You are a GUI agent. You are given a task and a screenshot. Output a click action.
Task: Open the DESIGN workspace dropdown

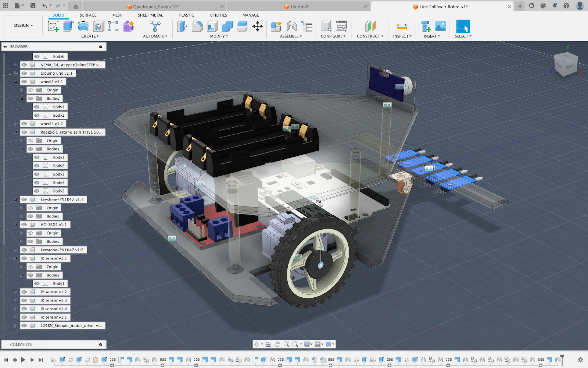pos(24,25)
